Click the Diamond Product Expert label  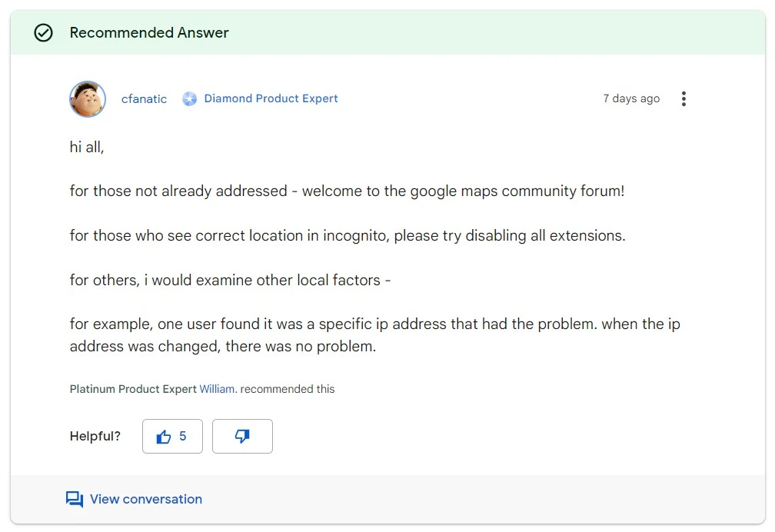click(x=271, y=99)
